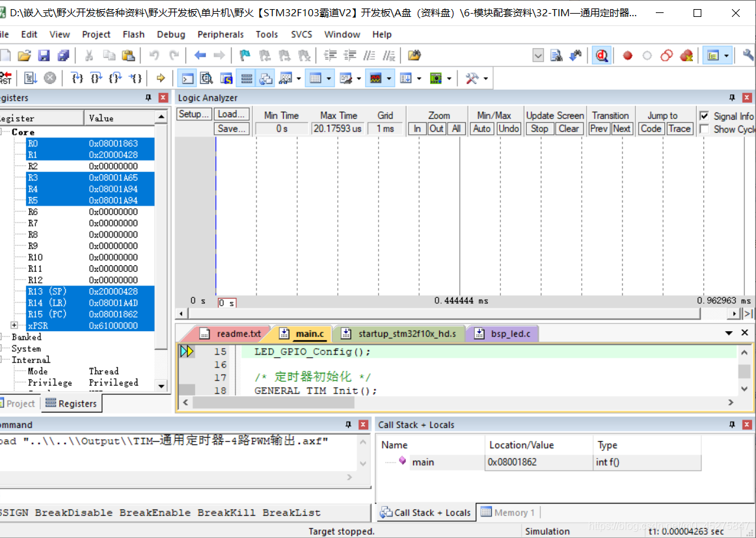Insert a breakpoint with red dot icon
Viewport: 756px width, 538px height.
tap(627, 55)
